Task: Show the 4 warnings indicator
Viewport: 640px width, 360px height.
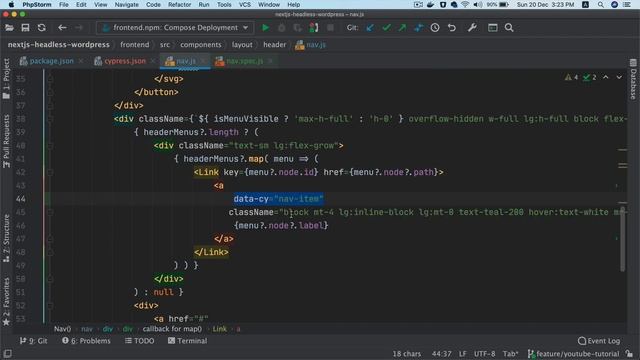Action: point(571,77)
